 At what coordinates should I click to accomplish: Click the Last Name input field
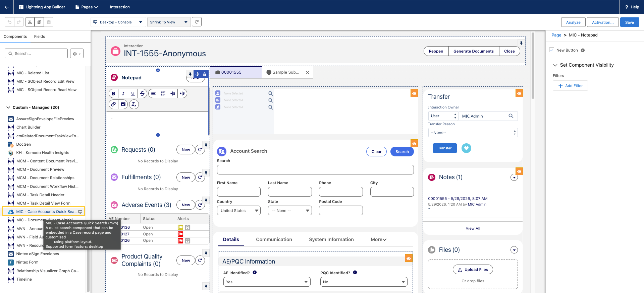click(290, 192)
